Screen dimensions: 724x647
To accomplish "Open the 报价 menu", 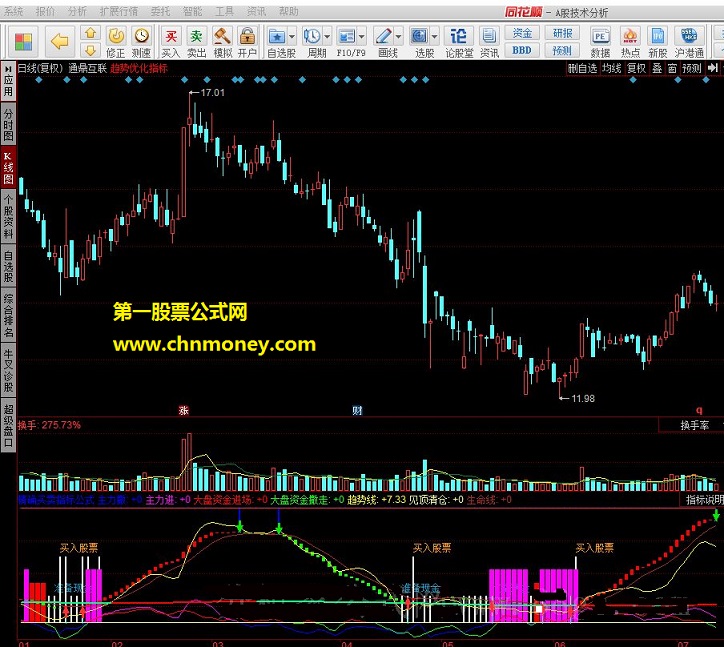I will click(45, 11).
